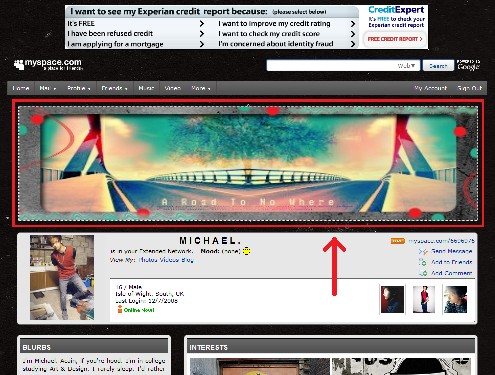
Task: Go to Music in the navigation bar
Action: [x=146, y=88]
